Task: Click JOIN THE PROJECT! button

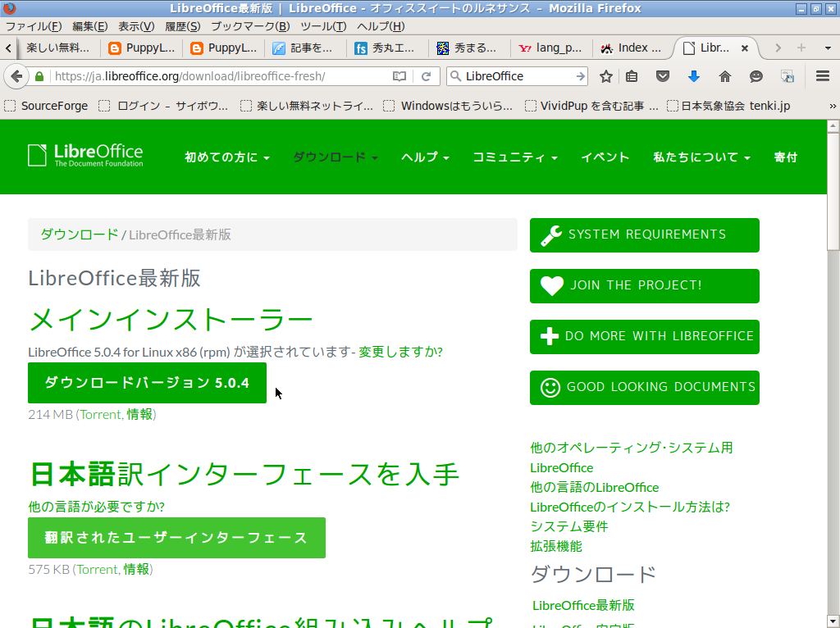Action: [645, 286]
